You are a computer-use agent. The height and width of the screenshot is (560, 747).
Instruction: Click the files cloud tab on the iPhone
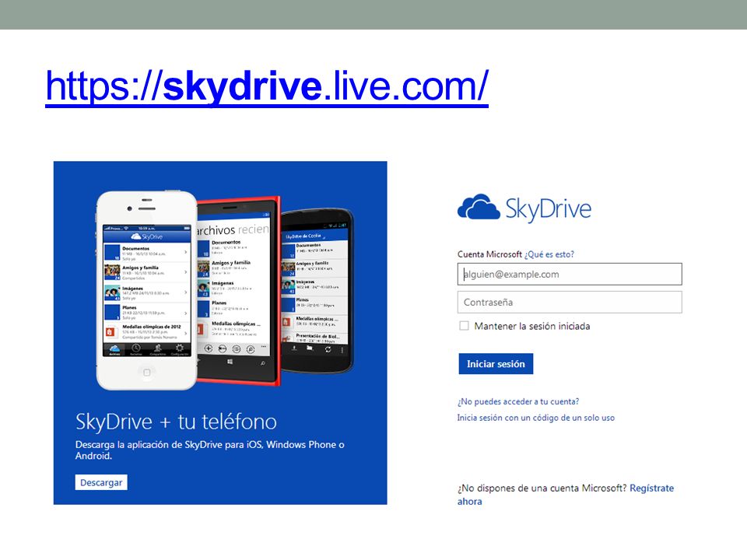[x=114, y=349]
